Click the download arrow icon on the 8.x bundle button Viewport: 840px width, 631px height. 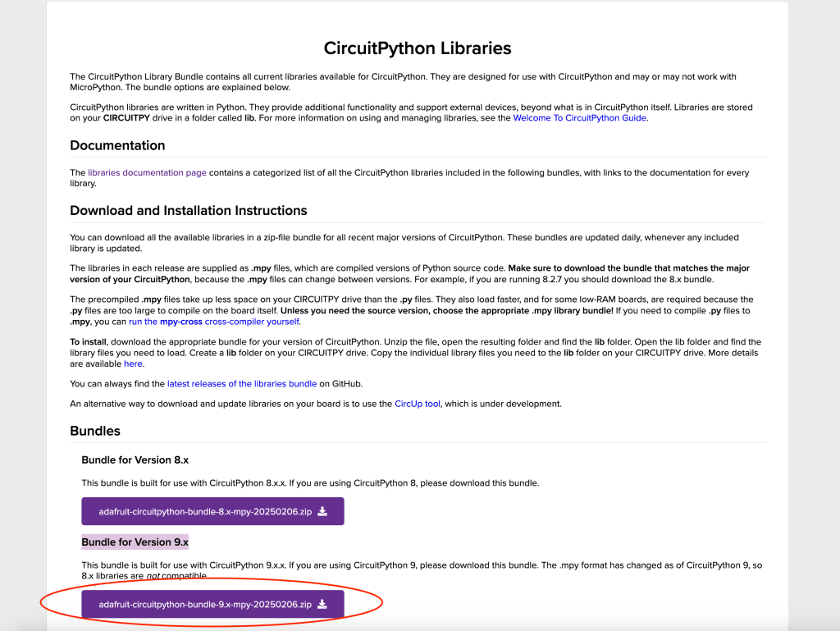click(322, 511)
